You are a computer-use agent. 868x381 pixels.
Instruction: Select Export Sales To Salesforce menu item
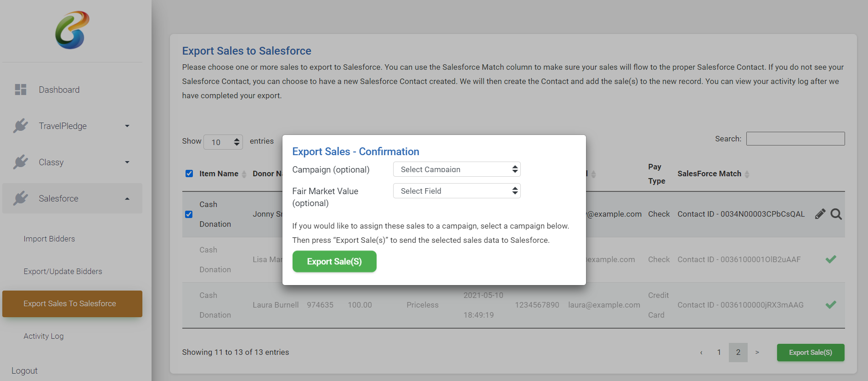(x=72, y=304)
